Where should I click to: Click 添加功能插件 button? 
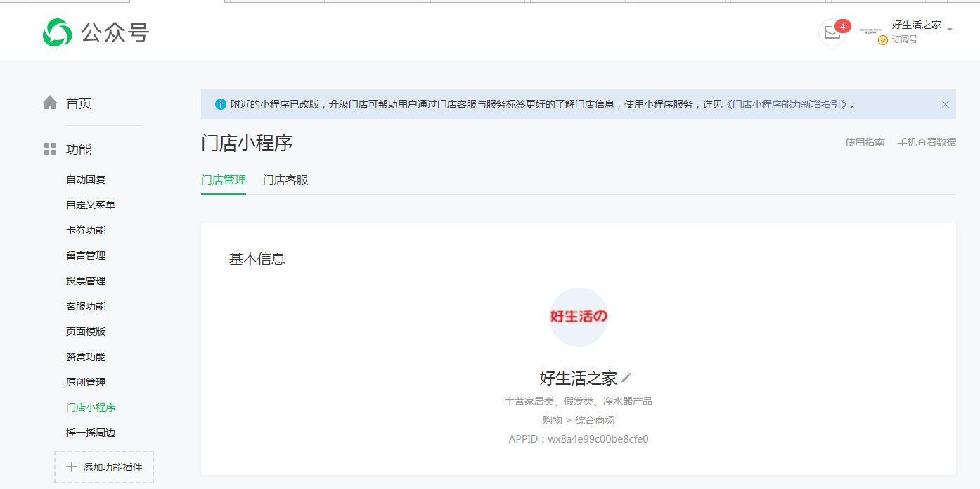104,467
